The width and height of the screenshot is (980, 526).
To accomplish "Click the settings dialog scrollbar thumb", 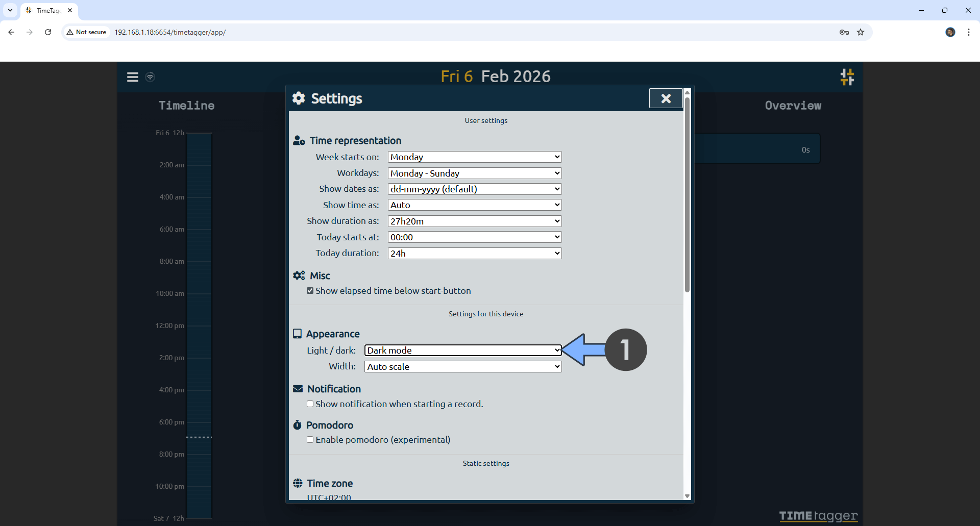I will [687, 194].
